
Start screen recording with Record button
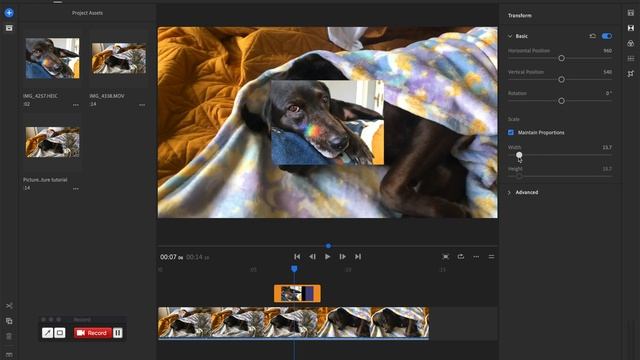coord(93,333)
